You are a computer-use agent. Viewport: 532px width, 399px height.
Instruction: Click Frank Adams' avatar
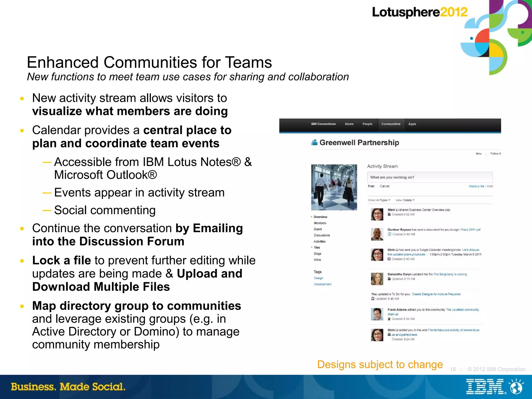click(377, 314)
